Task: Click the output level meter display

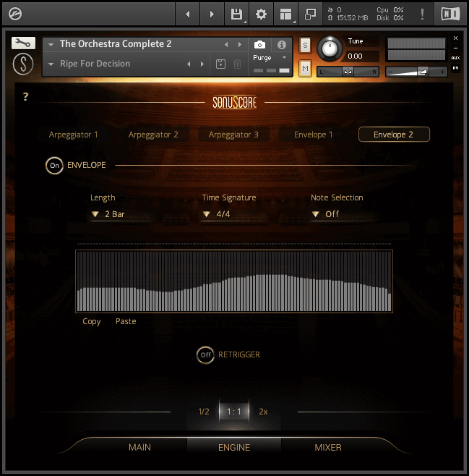Action: 416,49
